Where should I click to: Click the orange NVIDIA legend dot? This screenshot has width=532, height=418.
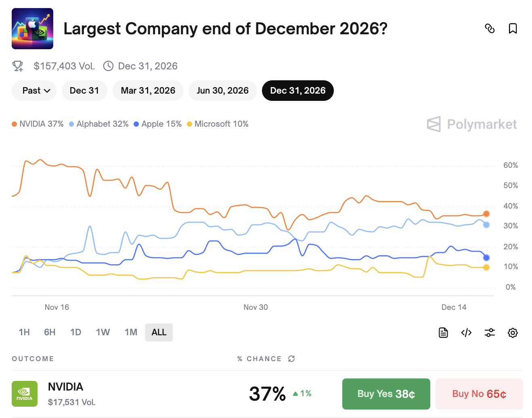coord(15,124)
